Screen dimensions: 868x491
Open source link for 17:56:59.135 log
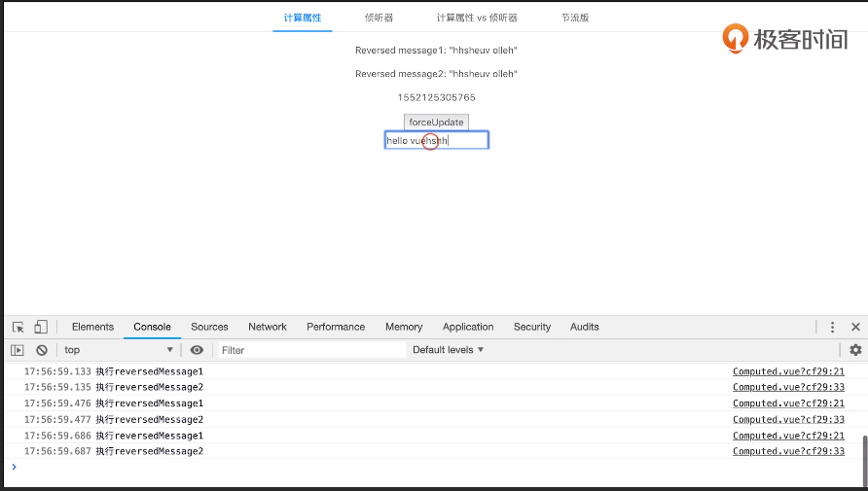788,387
